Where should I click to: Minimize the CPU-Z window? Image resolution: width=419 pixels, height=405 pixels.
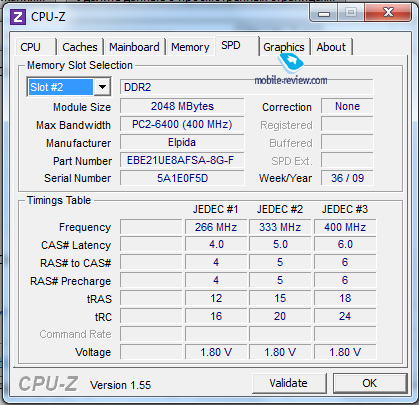coord(324,13)
